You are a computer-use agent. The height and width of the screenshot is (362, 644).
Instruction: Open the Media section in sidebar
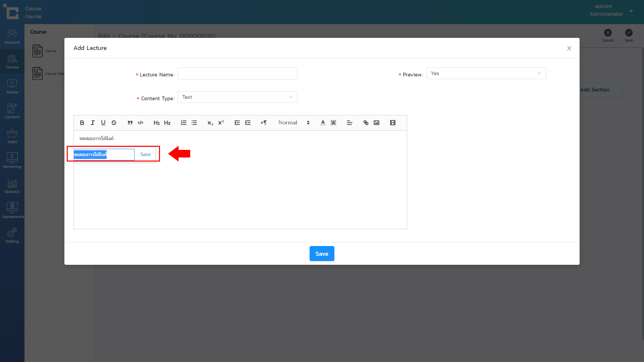[x=12, y=86]
